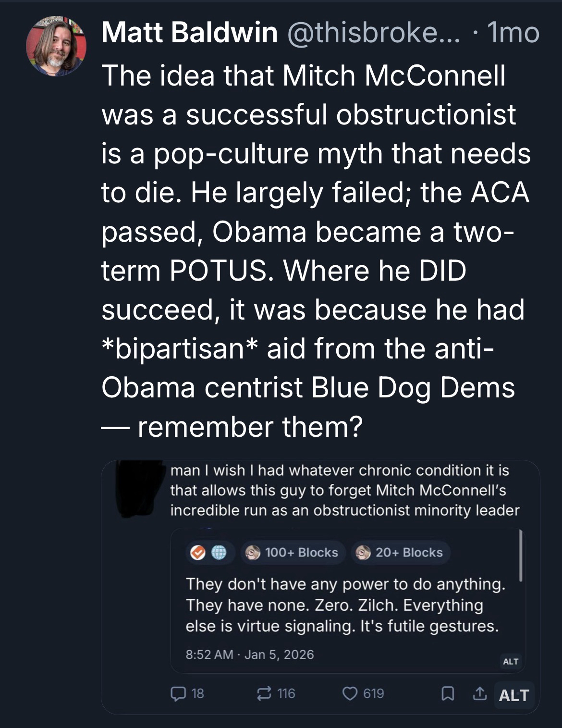Open the 1mo post timestamp
Viewport: 562px width, 728px height.
[x=513, y=33]
